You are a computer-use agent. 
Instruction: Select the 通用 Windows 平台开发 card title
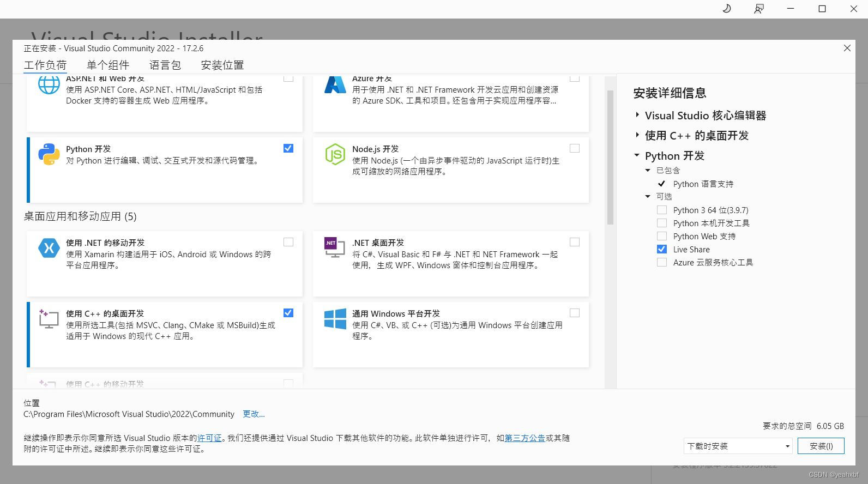coord(396,313)
